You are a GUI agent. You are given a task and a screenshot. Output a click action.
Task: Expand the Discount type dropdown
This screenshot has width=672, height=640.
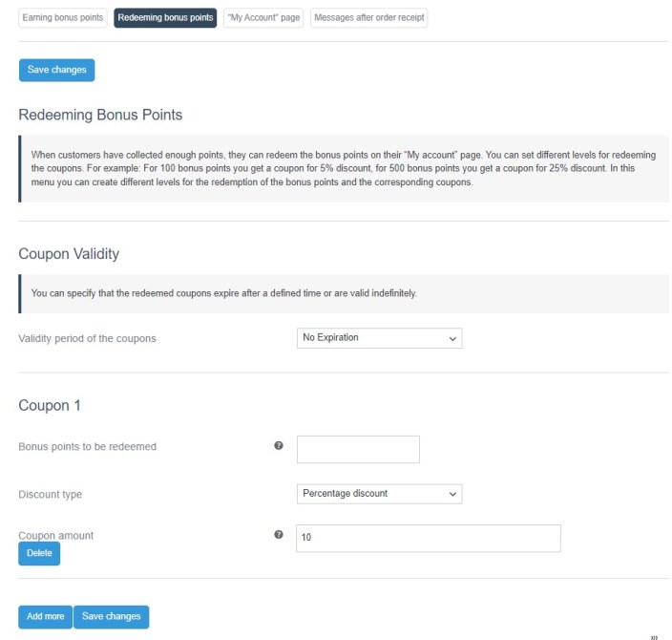379,494
